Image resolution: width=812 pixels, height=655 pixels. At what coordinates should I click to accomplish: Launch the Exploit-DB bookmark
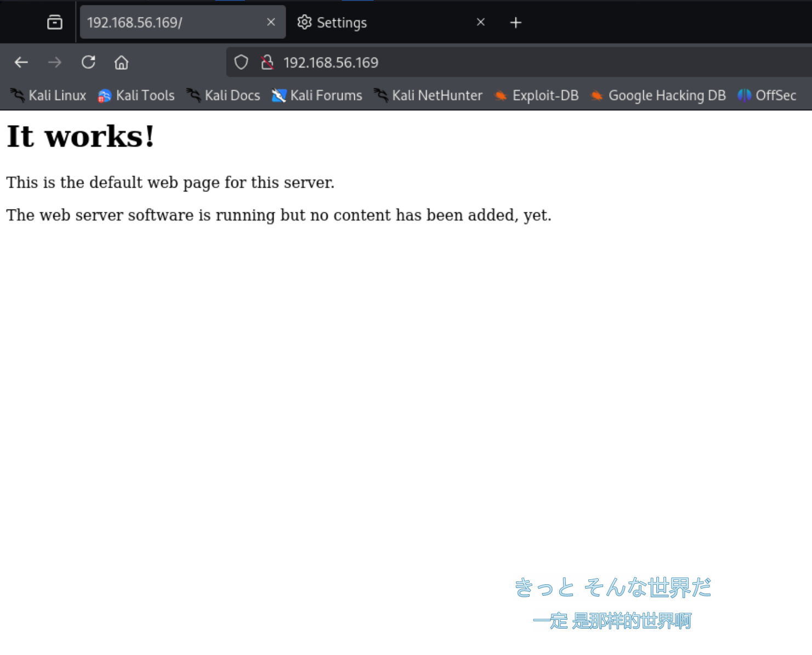point(537,95)
